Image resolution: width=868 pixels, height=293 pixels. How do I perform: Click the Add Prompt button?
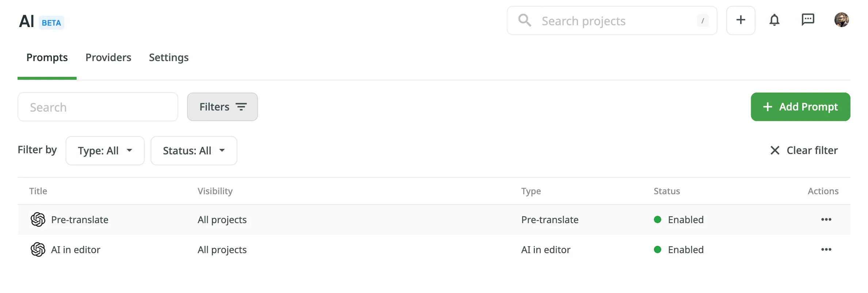pos(800,107)
